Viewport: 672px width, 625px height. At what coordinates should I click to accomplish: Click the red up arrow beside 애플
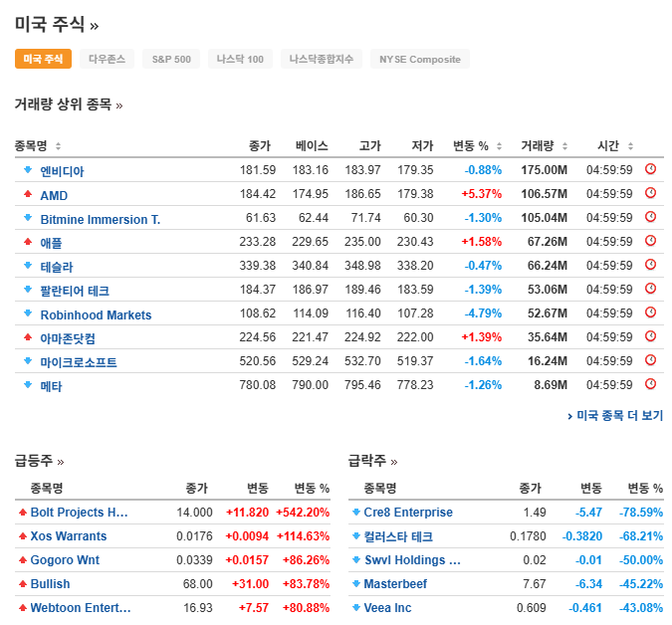click(x=28, y=242)
